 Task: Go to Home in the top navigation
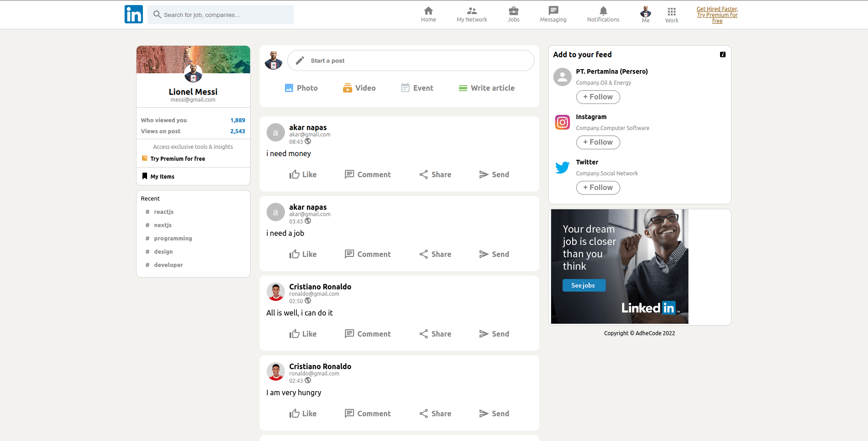pos(428,14)
